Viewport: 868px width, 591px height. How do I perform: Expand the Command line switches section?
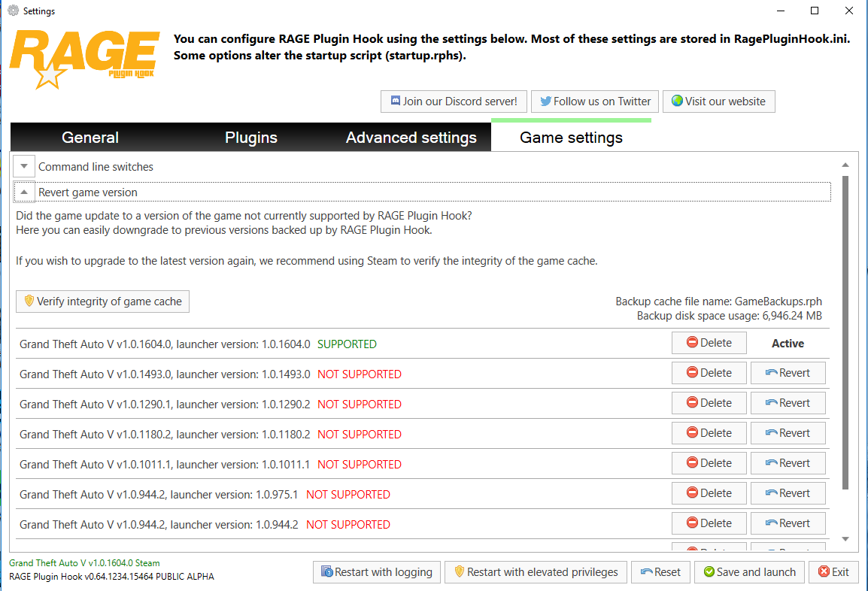[24, 166]
